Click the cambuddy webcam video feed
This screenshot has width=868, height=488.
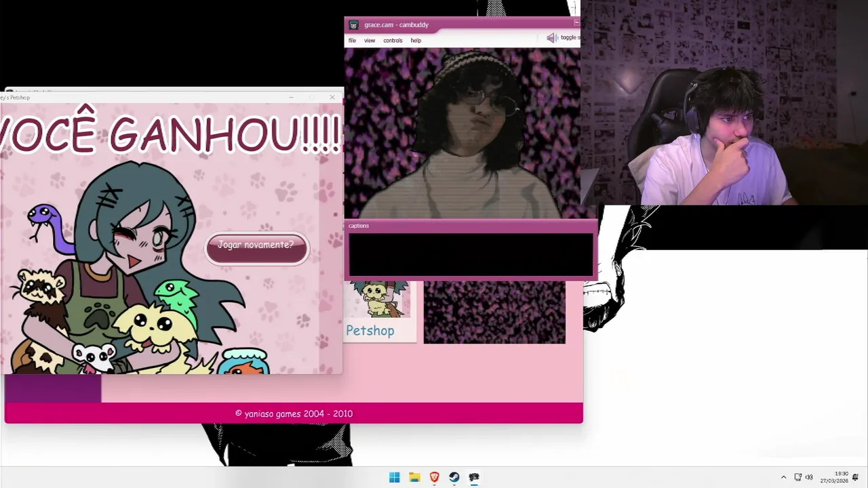(x=462, y=134)
